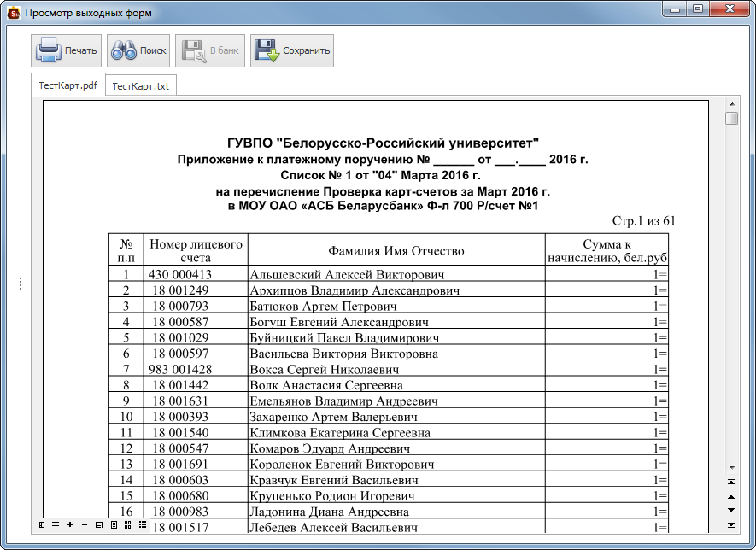Click the Печать print button

pyautogui.click(x=66, y=50)
